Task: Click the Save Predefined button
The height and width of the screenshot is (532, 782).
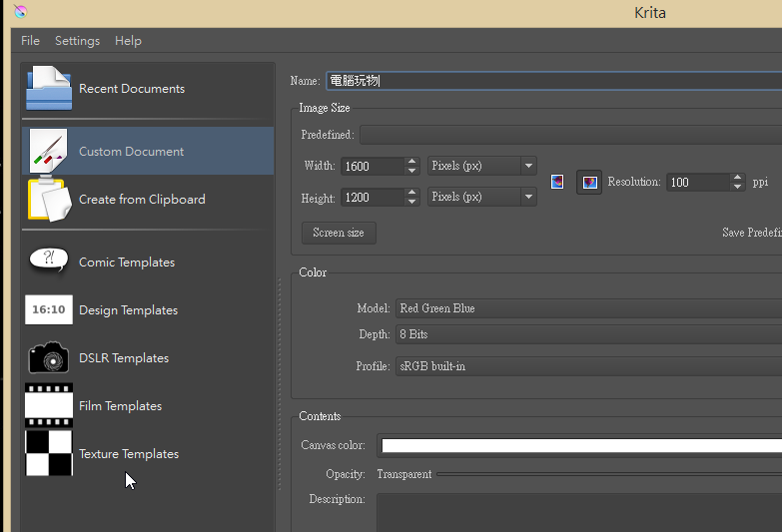Action: coord(752,233)
